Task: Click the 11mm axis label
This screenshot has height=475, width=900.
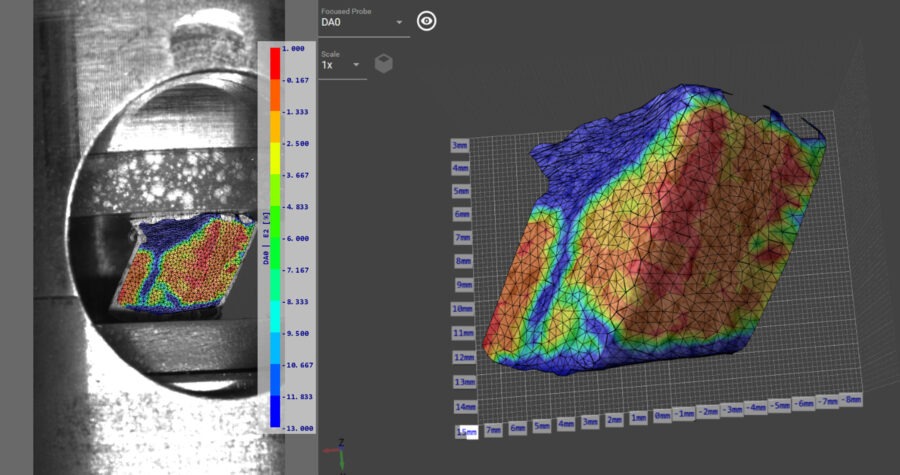Action: 464,333
